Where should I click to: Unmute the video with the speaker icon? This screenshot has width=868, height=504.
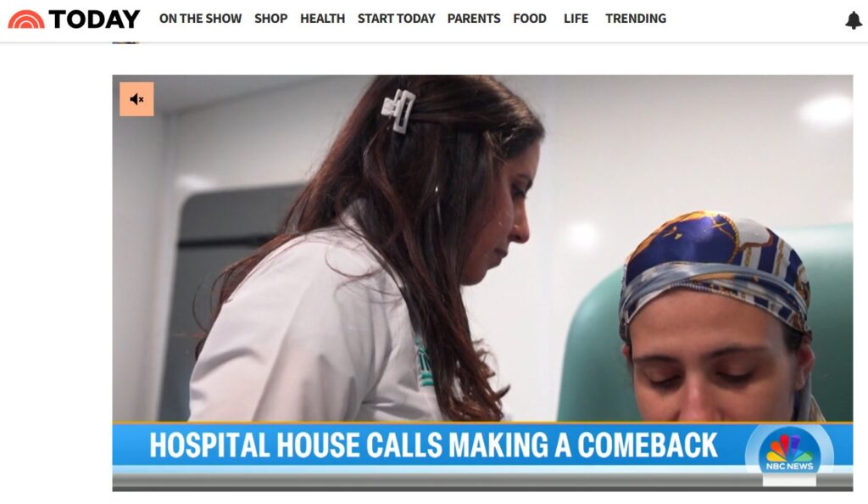pyautogui.click(x=136, y=99)
